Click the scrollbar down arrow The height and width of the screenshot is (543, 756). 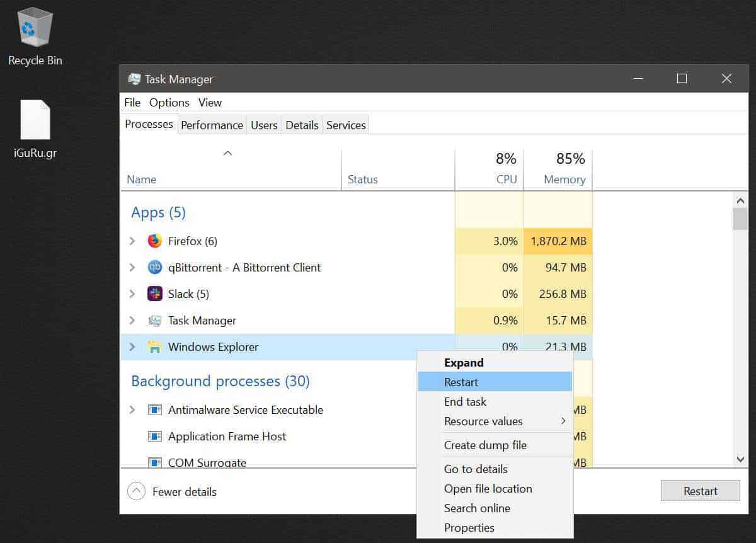click(x=740, y=460)
